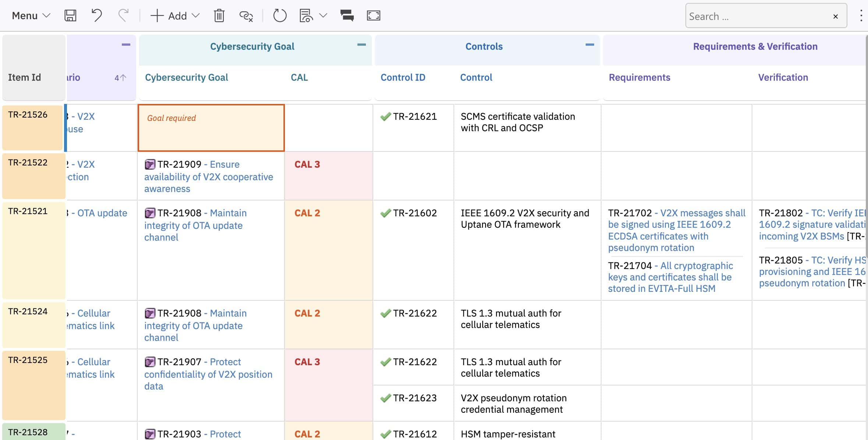The image size is (868, 440).
Task: Click the Redo arrow icon
Action: coord(123,15)
